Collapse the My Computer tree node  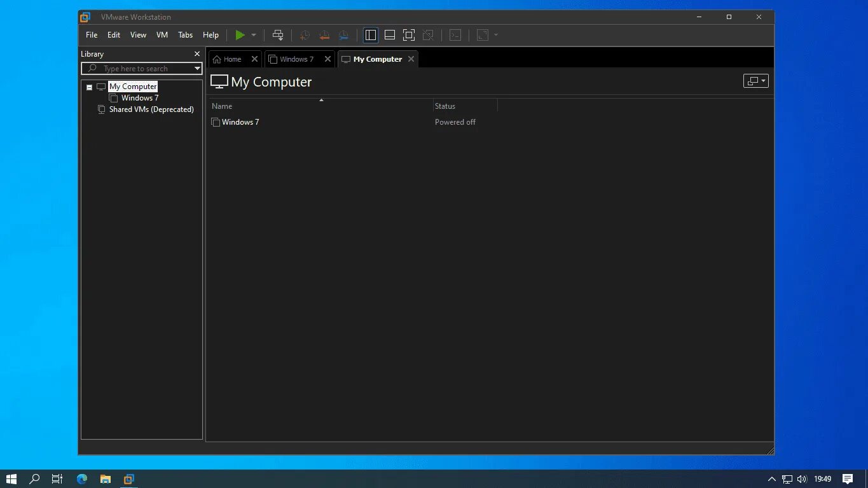[x=89, y=87]
